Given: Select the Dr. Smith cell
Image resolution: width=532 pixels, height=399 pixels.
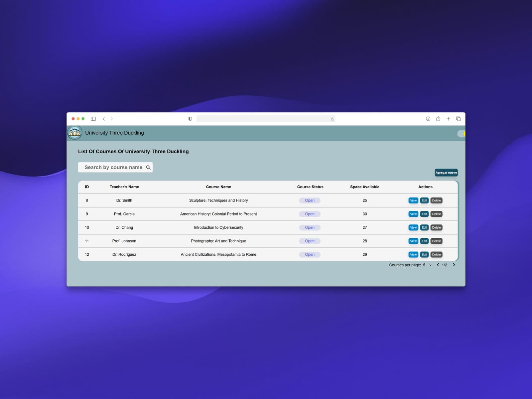Looking at the screenshot, I should point(124,200).
